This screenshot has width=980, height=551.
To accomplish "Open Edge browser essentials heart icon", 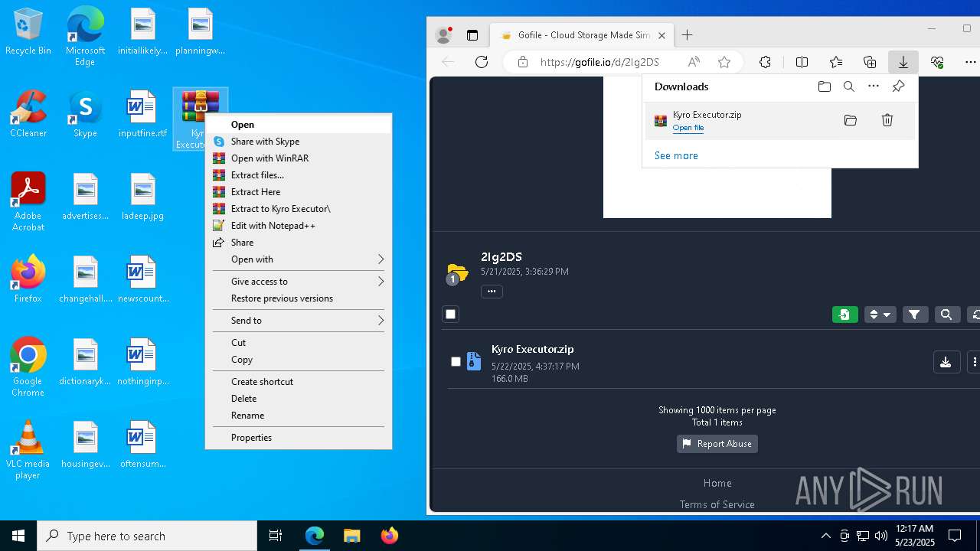I will point(937,62).
